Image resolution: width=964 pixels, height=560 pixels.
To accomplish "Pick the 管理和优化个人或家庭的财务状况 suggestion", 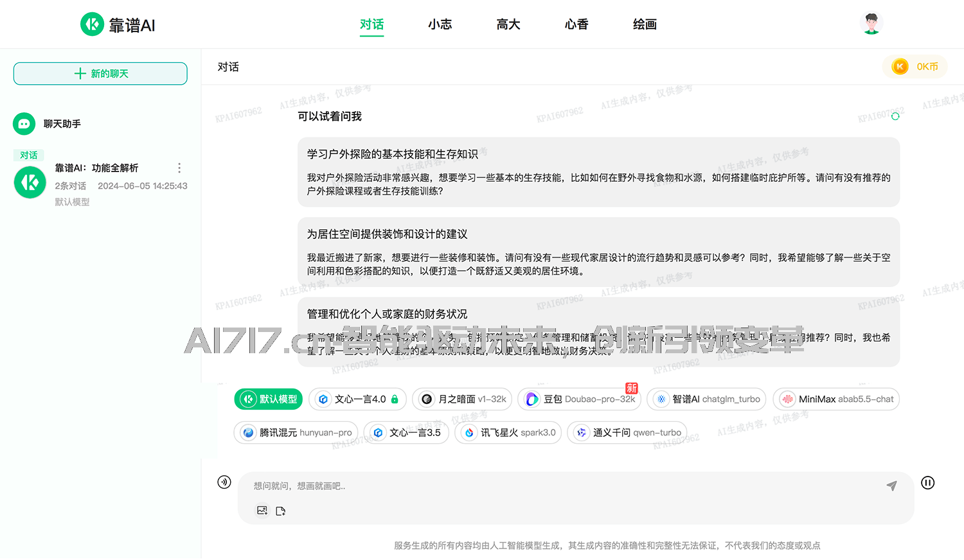I will 598,332.
